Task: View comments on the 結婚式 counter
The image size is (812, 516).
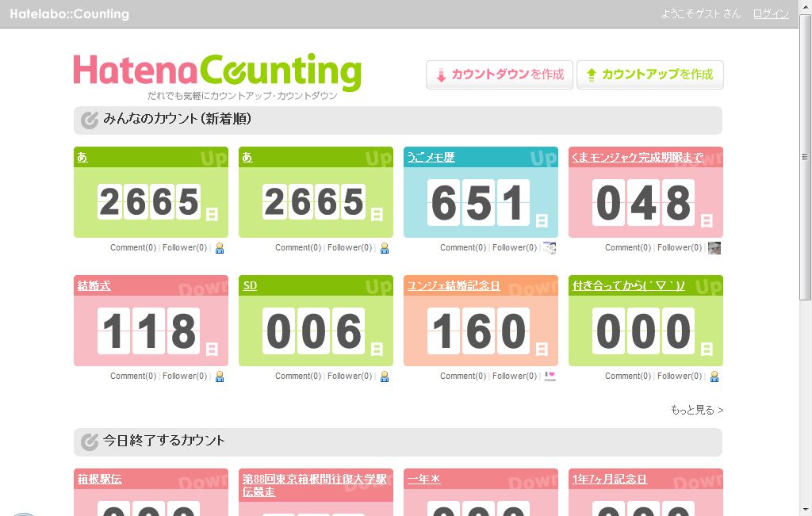Action: tap(133, 376)
